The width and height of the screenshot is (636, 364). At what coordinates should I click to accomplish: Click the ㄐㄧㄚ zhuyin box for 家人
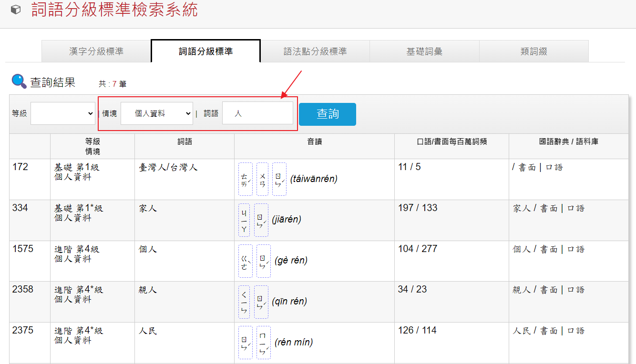(244, 220)
